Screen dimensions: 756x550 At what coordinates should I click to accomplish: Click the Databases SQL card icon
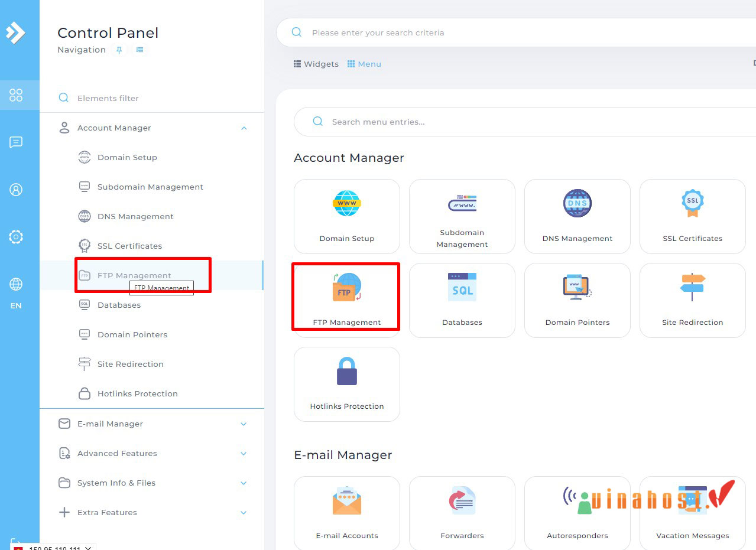pos(462,288)
